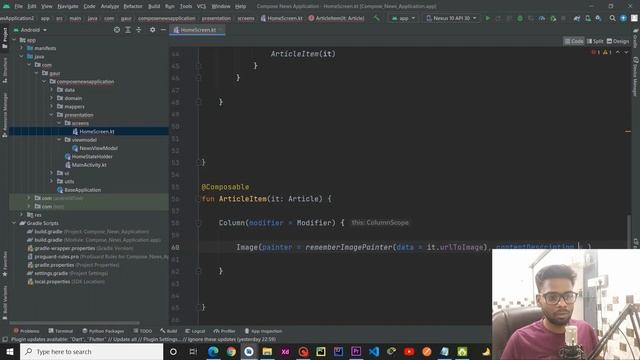
Task: Open the Refactor menu
Action: (133, 7)
